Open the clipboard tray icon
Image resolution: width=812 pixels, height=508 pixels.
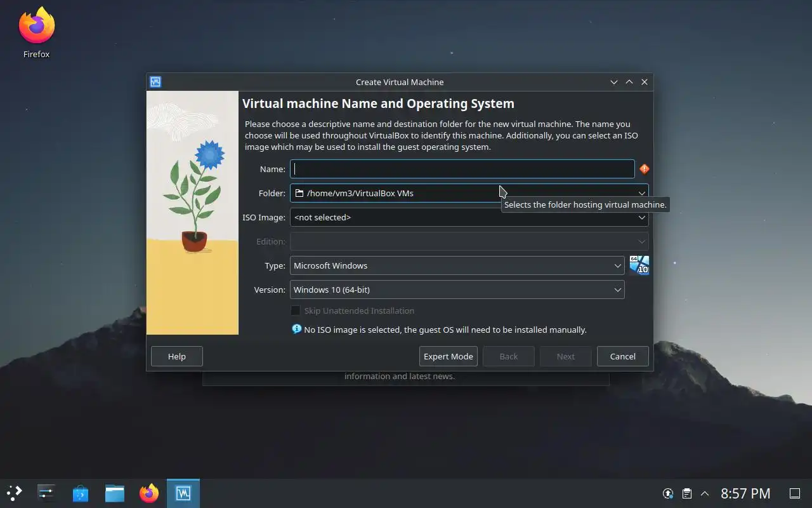686,493
